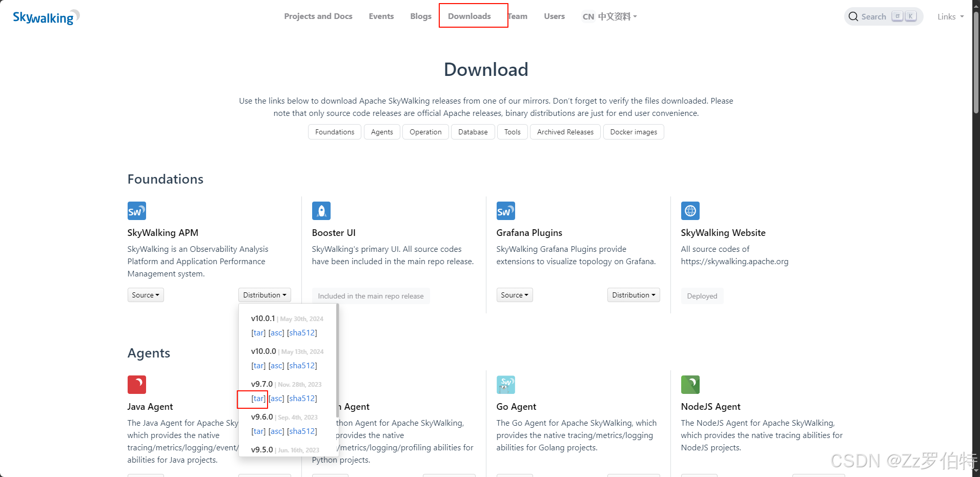Open v9.7.0 sha512 checksum link

click(302, 399)
